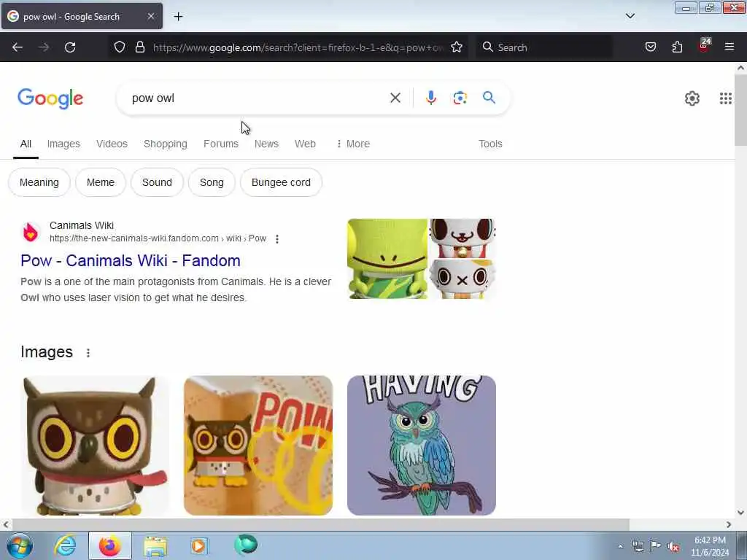Refine search with Sound chip
The image size is (747, 560).
(x=157, y=182)
